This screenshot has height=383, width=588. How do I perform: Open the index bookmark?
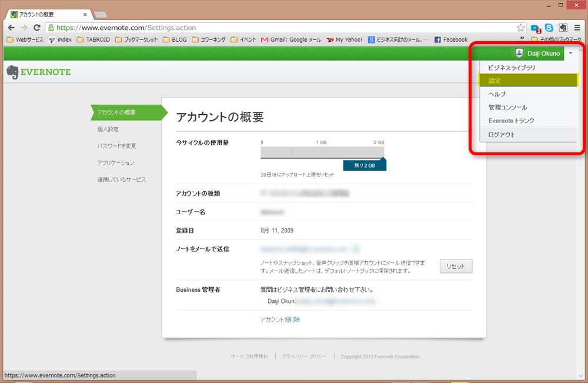pos(61,40)
